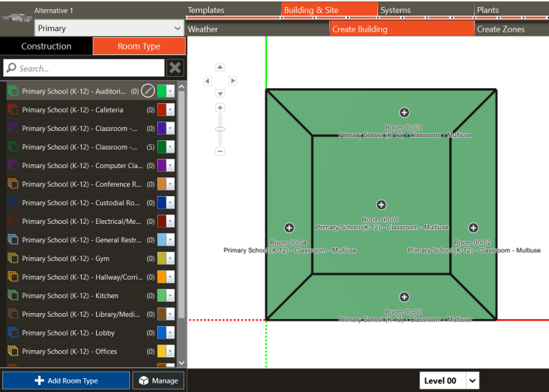Screen dimensions: 549x392
Task: Switch to the Building & Site tab
Action: click(329, 10)
